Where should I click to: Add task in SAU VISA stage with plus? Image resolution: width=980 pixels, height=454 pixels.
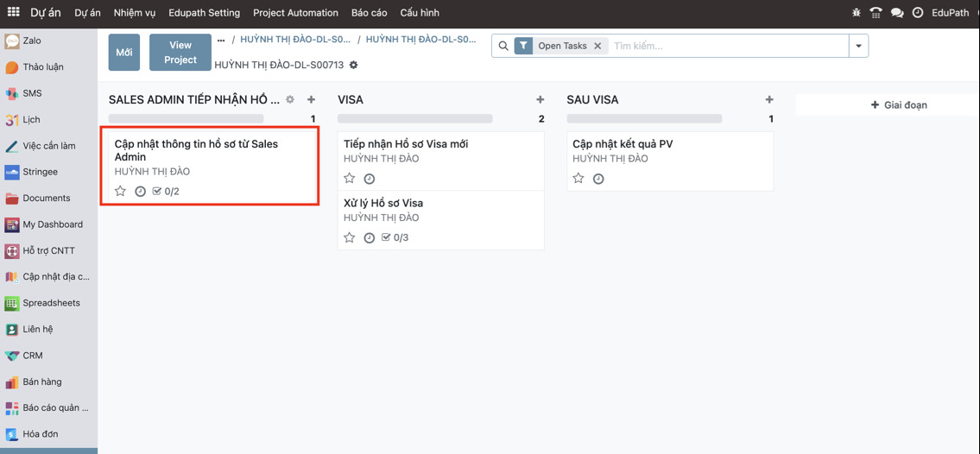769,99
